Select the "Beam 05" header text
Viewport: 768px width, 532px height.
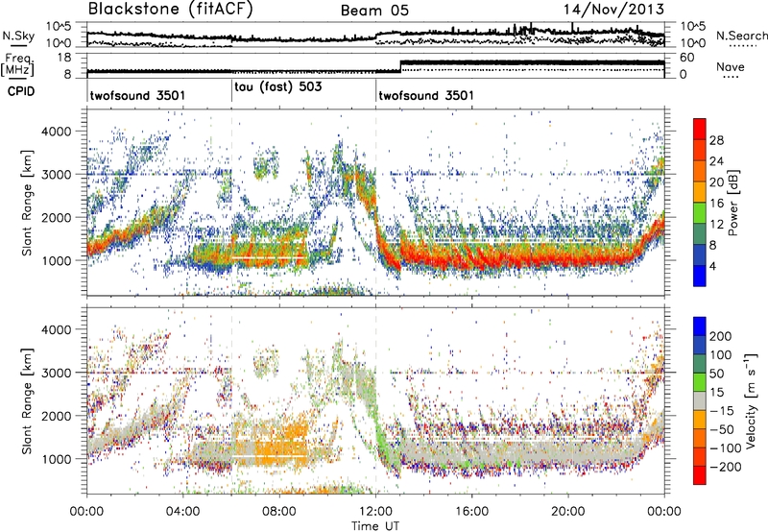(x=374, y=11)
